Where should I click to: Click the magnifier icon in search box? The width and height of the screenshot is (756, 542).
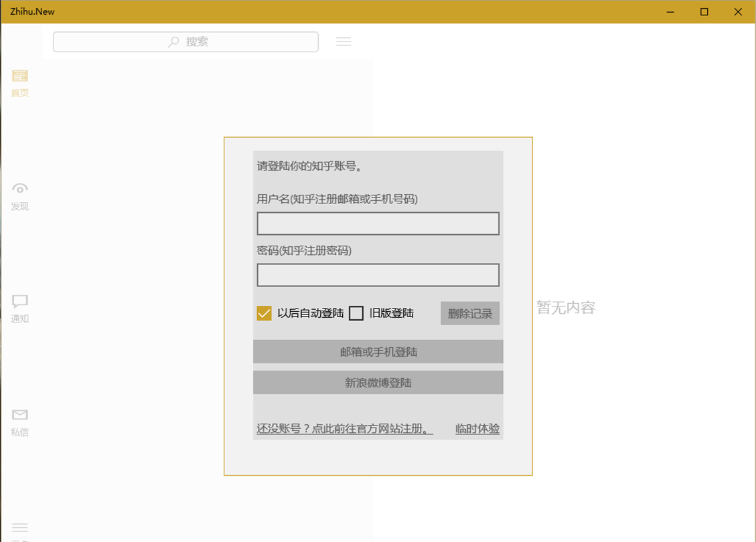coord(173,42)
